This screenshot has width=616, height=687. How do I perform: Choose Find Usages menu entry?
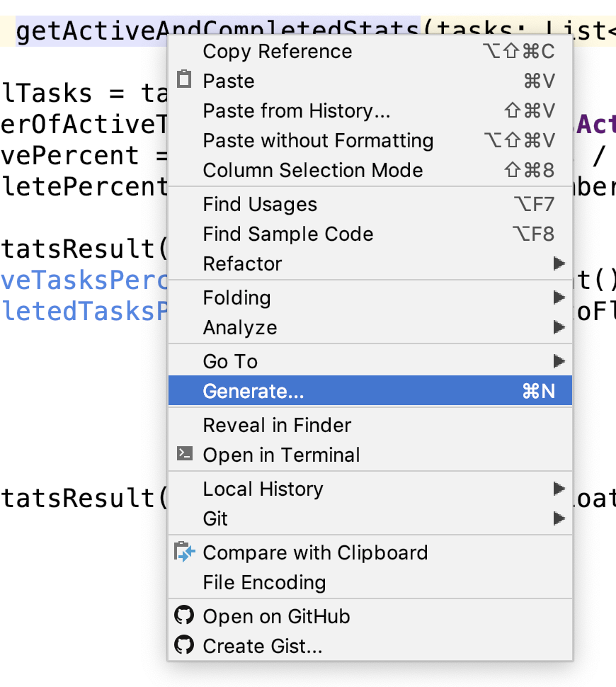[x=260, y=205]
